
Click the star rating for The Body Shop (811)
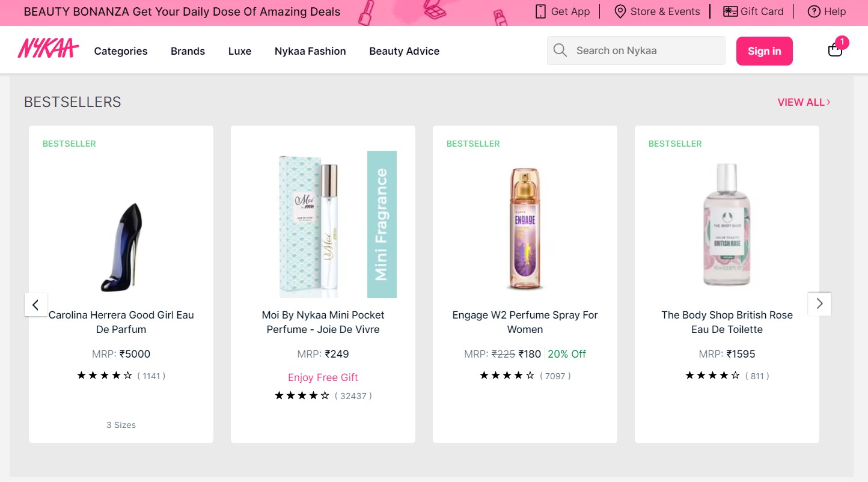tap(713, 376)
